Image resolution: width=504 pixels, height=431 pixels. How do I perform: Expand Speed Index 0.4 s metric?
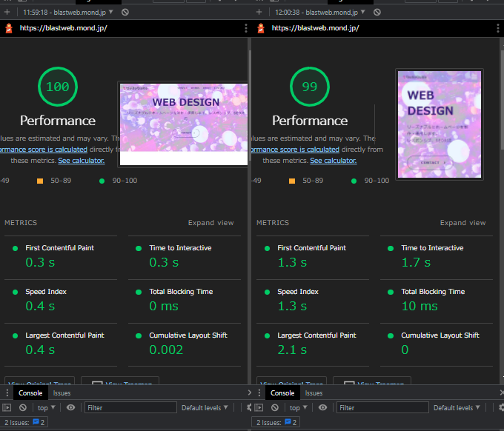[x=61, y=301]
